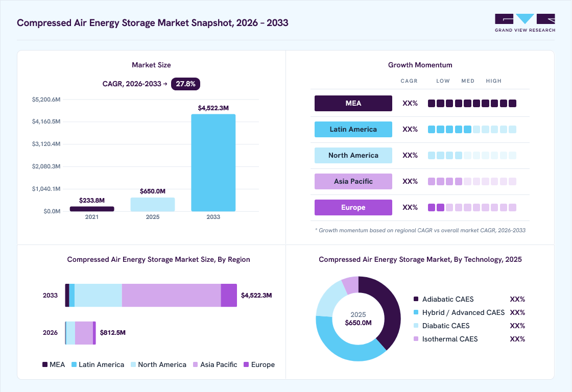572x392 pixels.
Task: Click the Adiabatic CAES XX% value
Action: pos(517,299)
